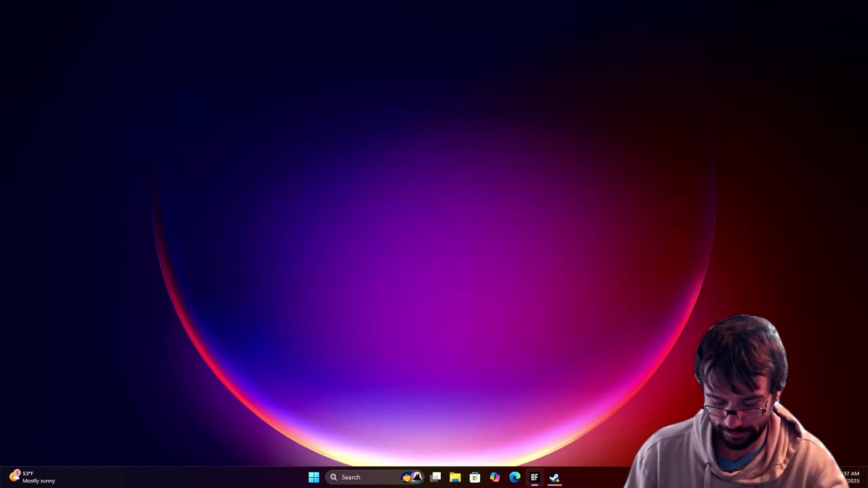Launch Microsoft Store from the taskbar
This screenshot has width=868, height=488.
pyautogui.click(x=475, y=477)
